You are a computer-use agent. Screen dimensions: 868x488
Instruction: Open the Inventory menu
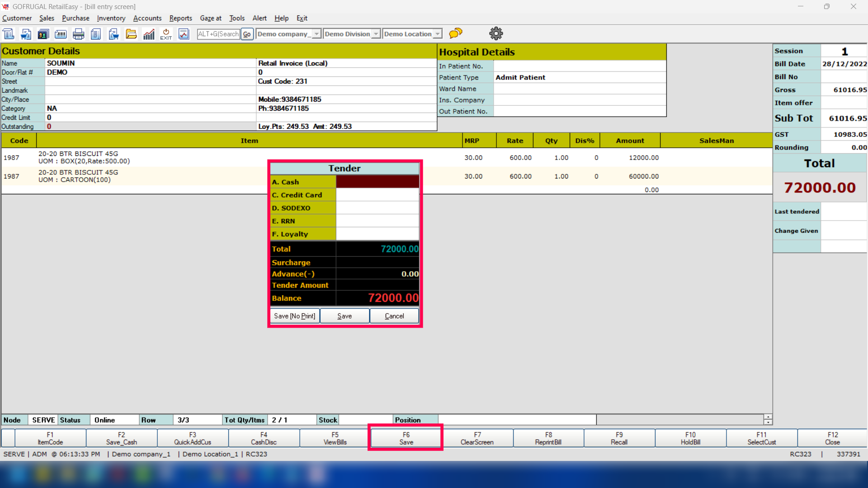[x=111, y=18]
